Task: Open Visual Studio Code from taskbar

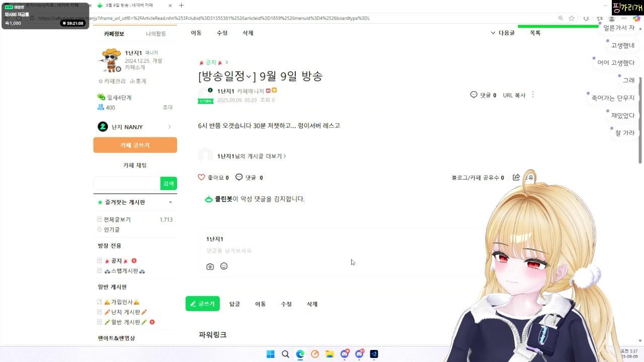Action: 374,354
